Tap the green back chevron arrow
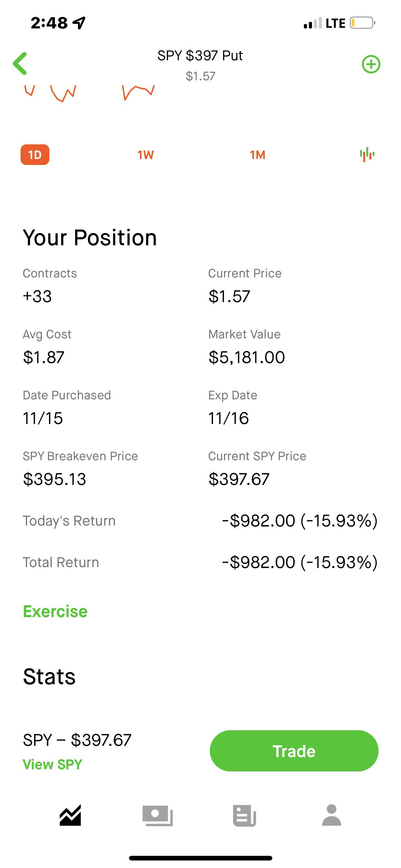Image resolution: width=401 pixels, height=868 pixels. 20,63
